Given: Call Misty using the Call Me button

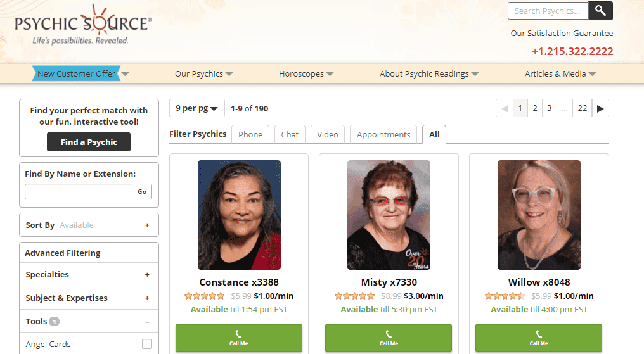Looking at the screenshot, I should [x=389, y=338].
